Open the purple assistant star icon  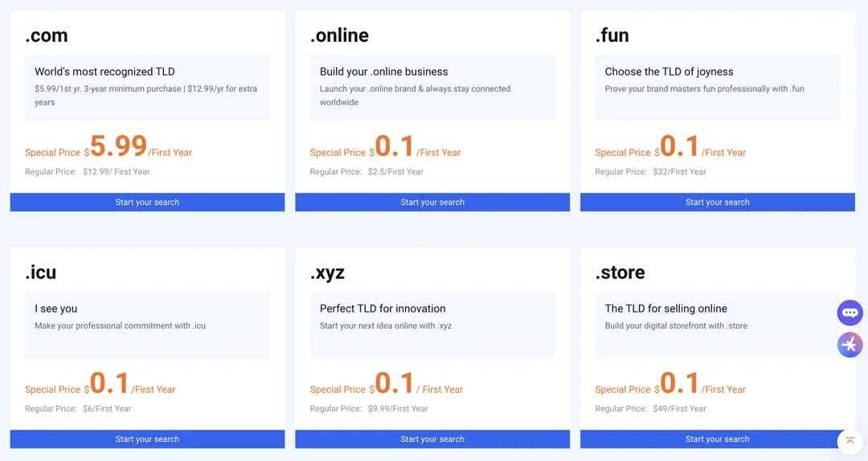click(x=850, y=345)
